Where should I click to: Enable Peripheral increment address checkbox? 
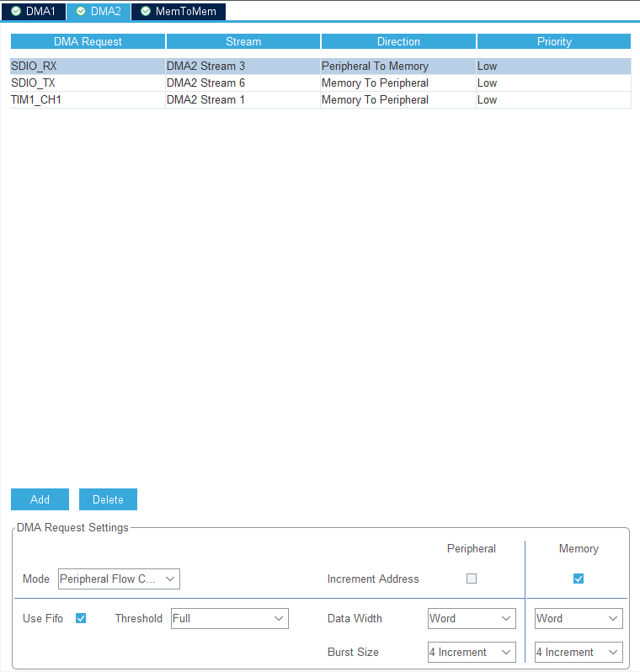coord(472,579)
